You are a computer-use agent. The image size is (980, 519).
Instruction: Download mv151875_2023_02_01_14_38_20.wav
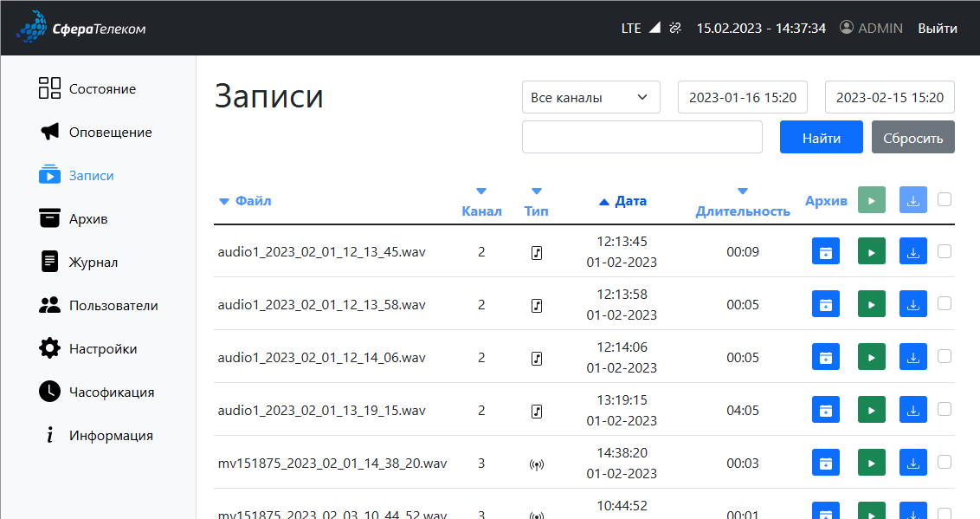[x=913, y=463]
